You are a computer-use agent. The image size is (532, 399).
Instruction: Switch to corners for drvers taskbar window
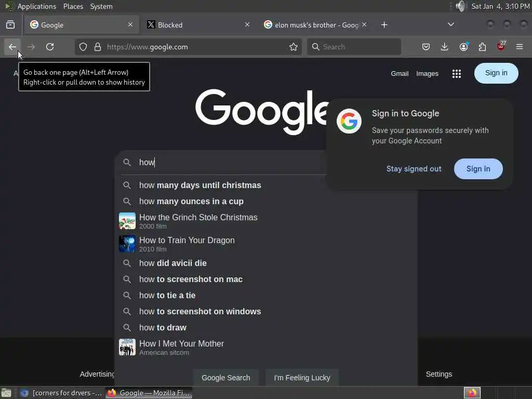[x=61, y=393]
